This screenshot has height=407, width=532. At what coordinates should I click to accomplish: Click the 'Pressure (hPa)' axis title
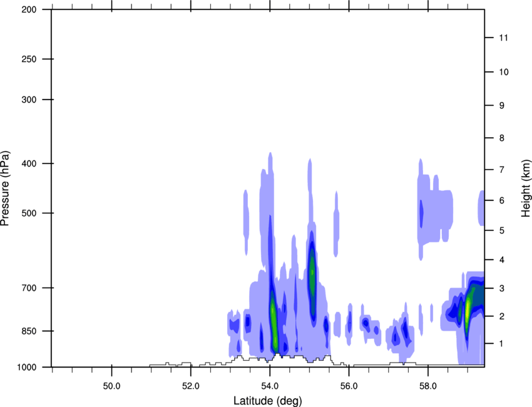click(x=5, y=188)
